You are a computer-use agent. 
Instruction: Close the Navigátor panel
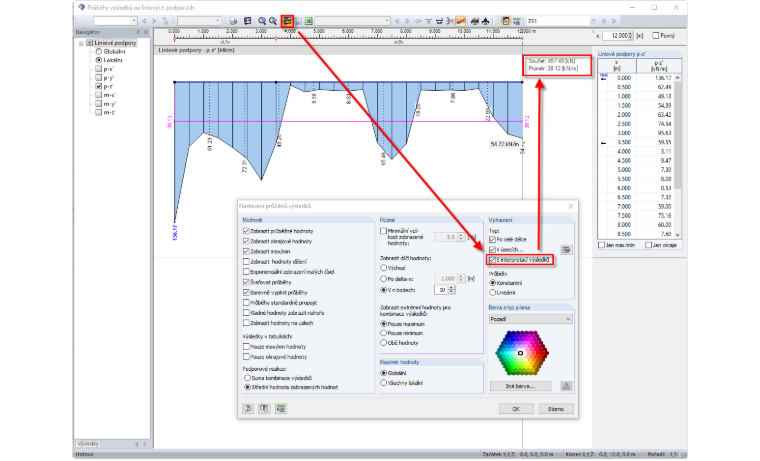146,32
